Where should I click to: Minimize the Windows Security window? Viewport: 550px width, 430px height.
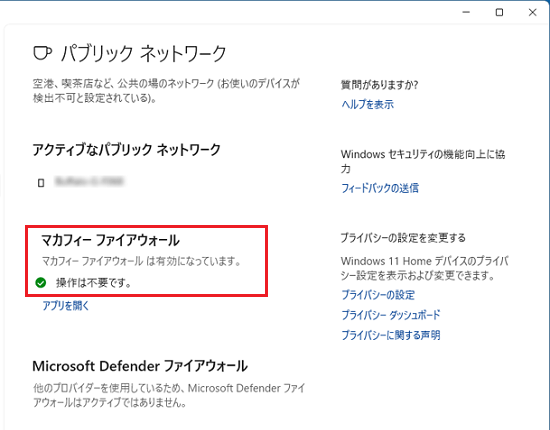click(x=466, y=12)
